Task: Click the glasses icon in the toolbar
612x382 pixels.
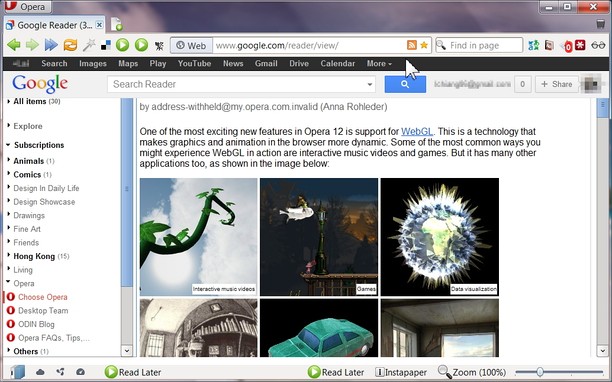Action: click(x=598, y=45)
